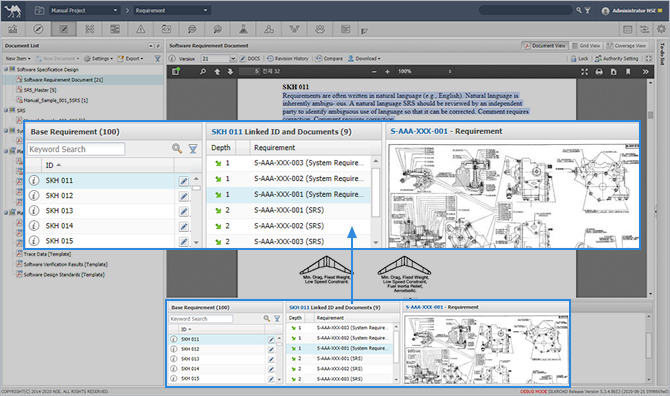This screenshot has width=670, height=396.
Task: Open the Settings dropdown in Document List
Action: (99, 59)
